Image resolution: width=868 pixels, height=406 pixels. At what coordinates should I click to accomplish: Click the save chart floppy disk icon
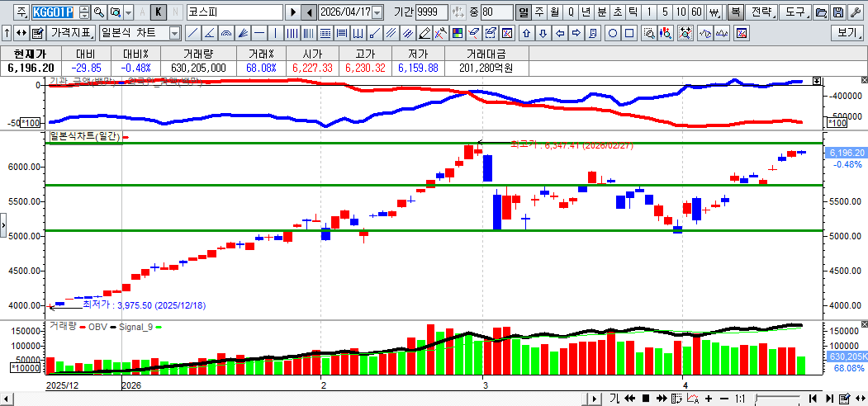point(838,12)
